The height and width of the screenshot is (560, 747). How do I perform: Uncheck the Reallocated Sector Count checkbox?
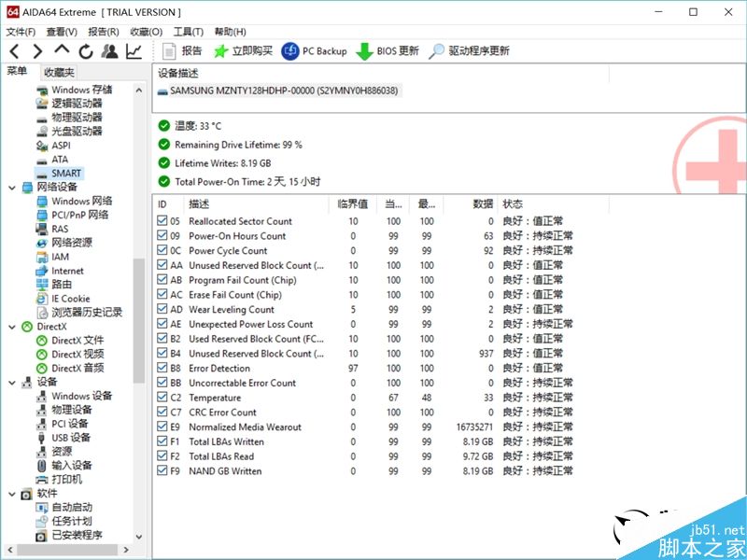click(x=162, y=220)
